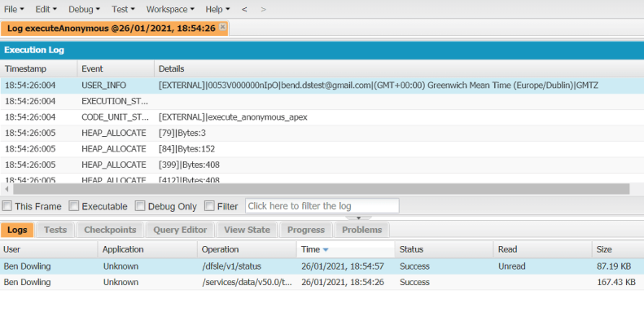Toggle the Filter checkbox
This screenshot has width=644, height=321.
[209, 206]
